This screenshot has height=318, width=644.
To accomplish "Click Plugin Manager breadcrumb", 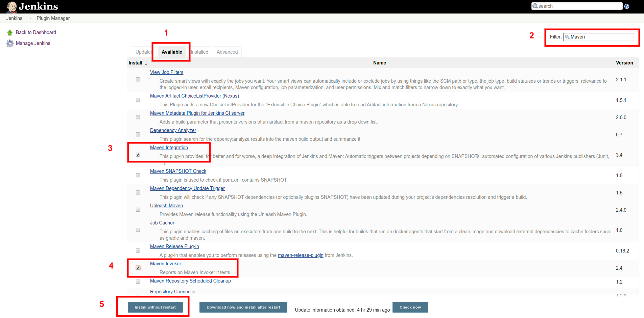I will [x=53, y=18].
